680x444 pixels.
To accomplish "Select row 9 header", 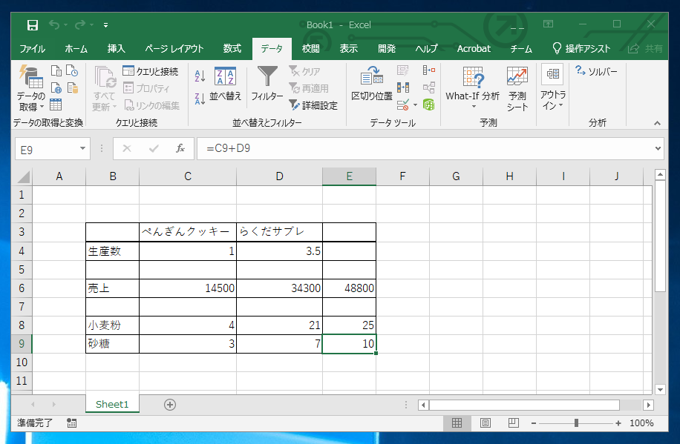I will (x=21, y=344).
